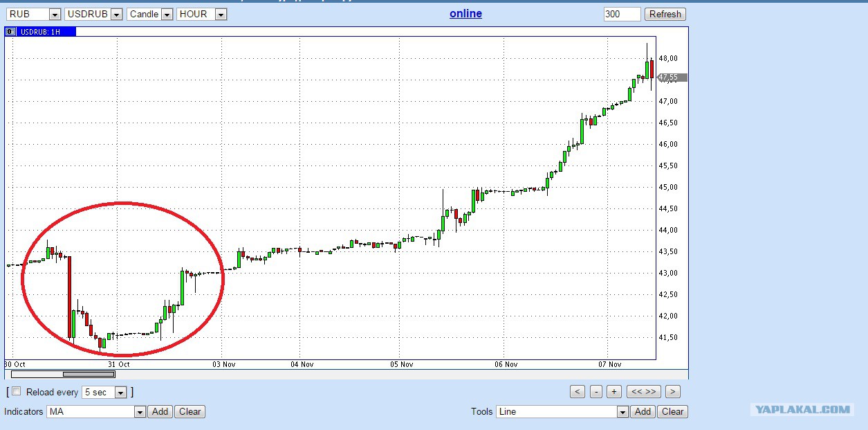Viewport: 868px width, 430px height.
Task: Open the USDRUB pair dropdown
Action: tap(94, 14)
